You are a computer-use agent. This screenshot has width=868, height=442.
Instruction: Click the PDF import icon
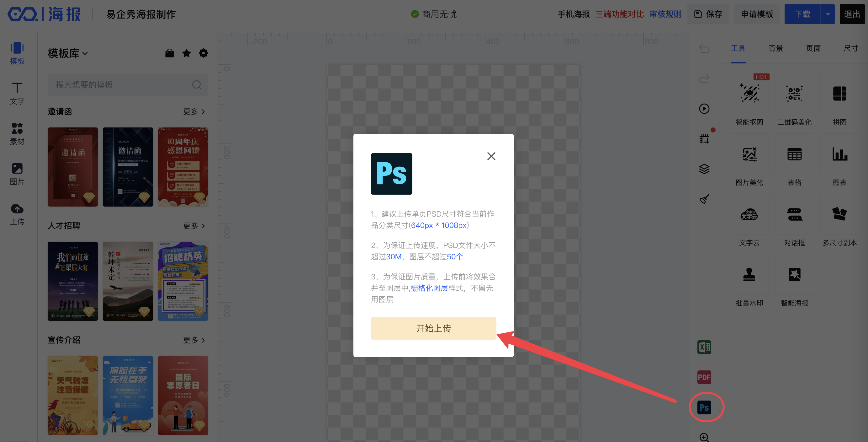click(x=704, y=377)
